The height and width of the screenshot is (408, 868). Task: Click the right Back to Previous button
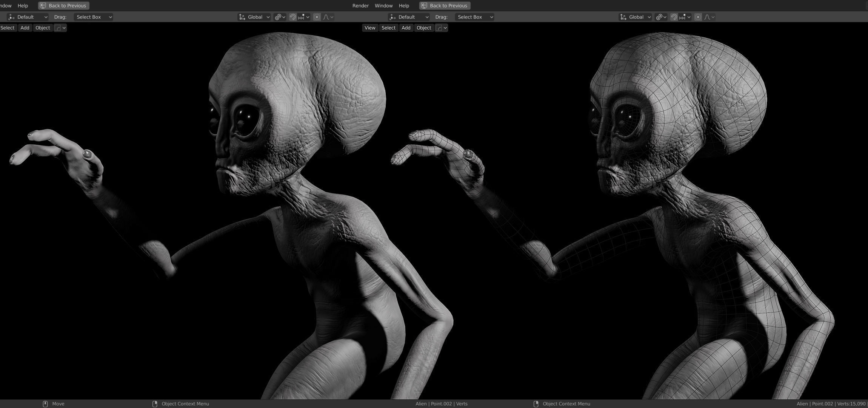[445, 6]
